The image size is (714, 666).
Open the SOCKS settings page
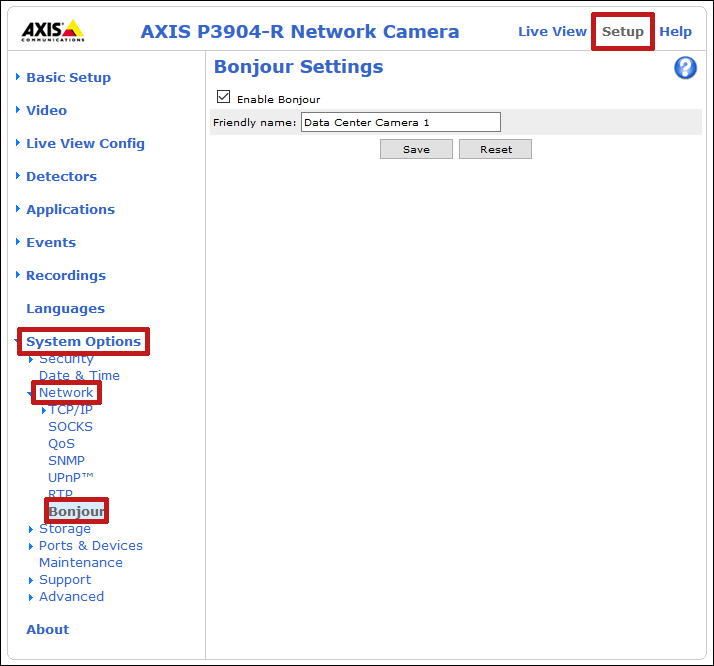[x=70, y=426]
